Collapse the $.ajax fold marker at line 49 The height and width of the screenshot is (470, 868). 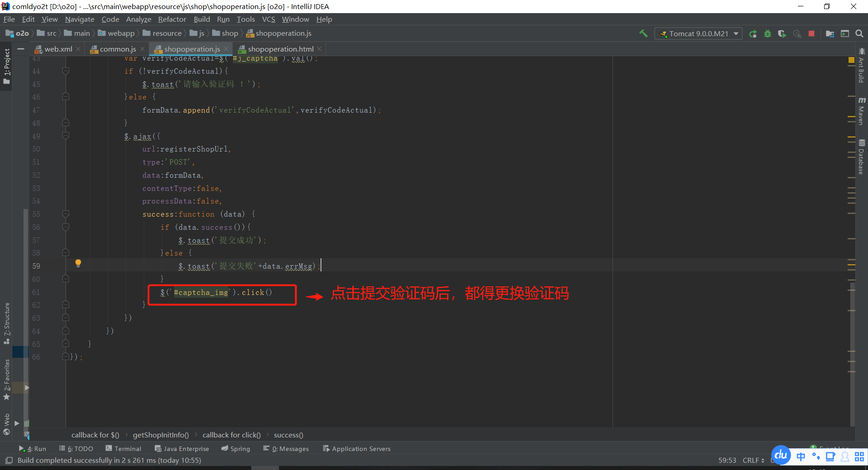pyautogui.click(x=66, y=136)
